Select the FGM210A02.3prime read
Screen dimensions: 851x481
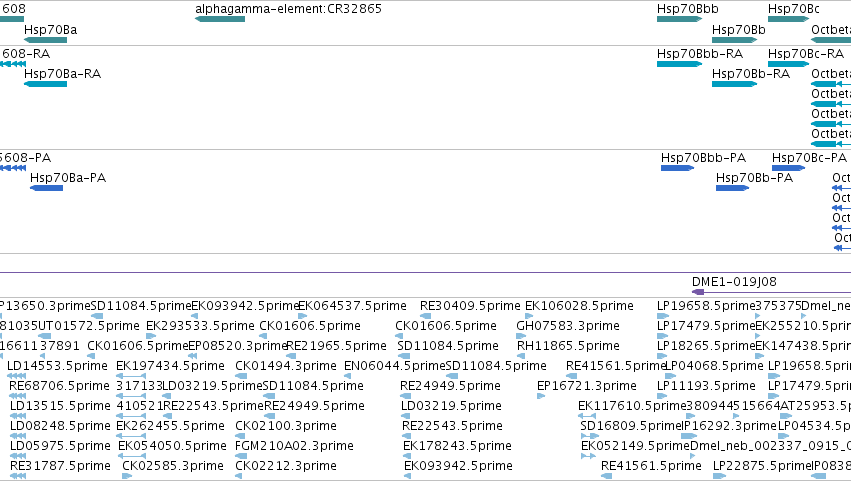pos(239,456)
